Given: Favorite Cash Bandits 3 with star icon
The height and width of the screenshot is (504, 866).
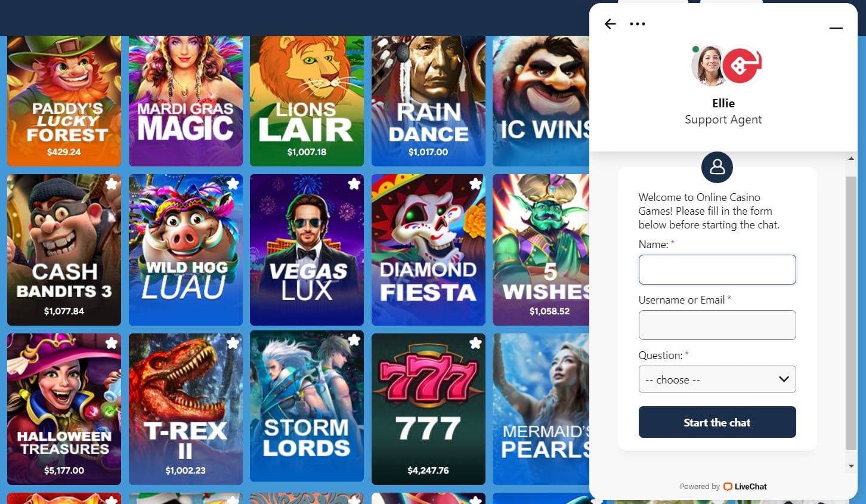Looking at the screenshot, I should tap(112, 184).
